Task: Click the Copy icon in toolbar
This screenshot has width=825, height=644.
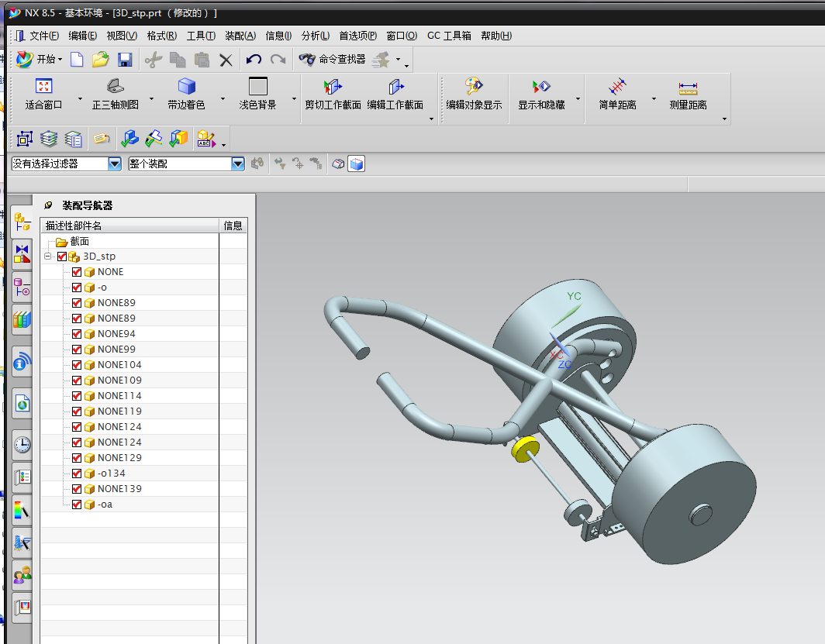Action: pos(178,60)
